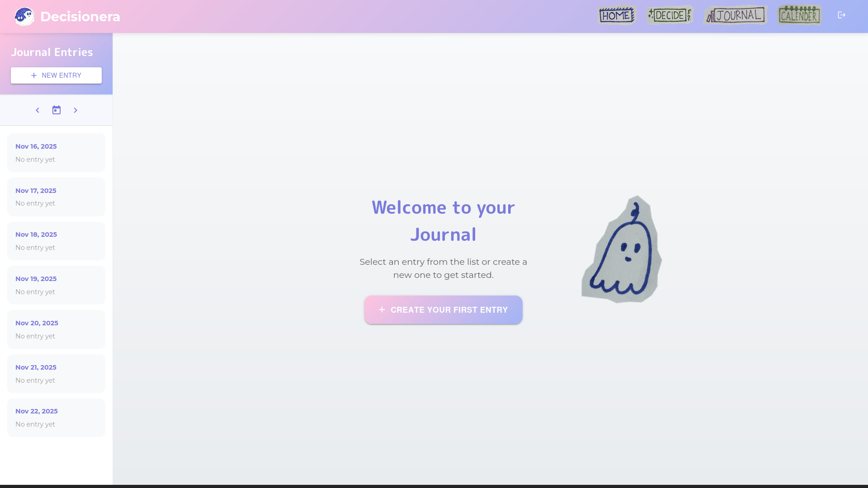The width and height of the screenshot is (868, 488).
Task: Choose the Nov 22, 2025 entry card
Action: [56, 418]
